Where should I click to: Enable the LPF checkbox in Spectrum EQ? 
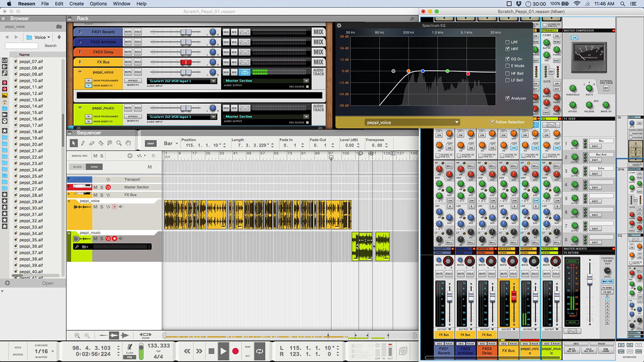[507, 42]
